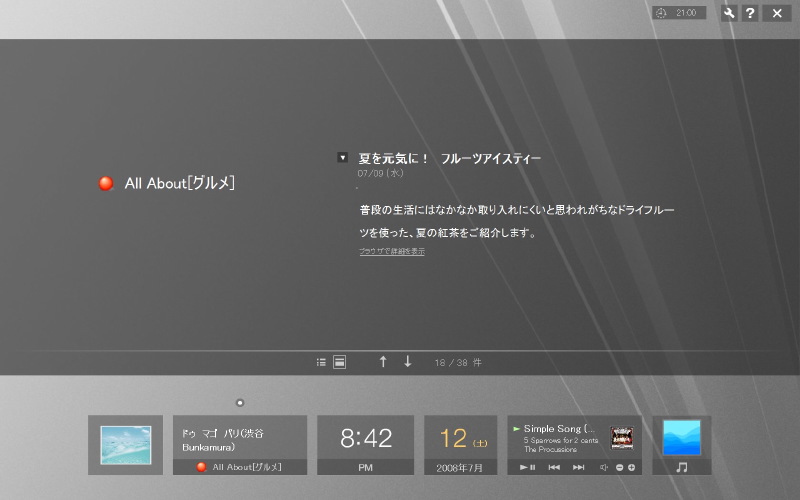Image resolution: width=800 pixels, height=500 pixels.
Task: Click the All About[グルメ] label in the feed tile
Action: (x=247, y=467)
